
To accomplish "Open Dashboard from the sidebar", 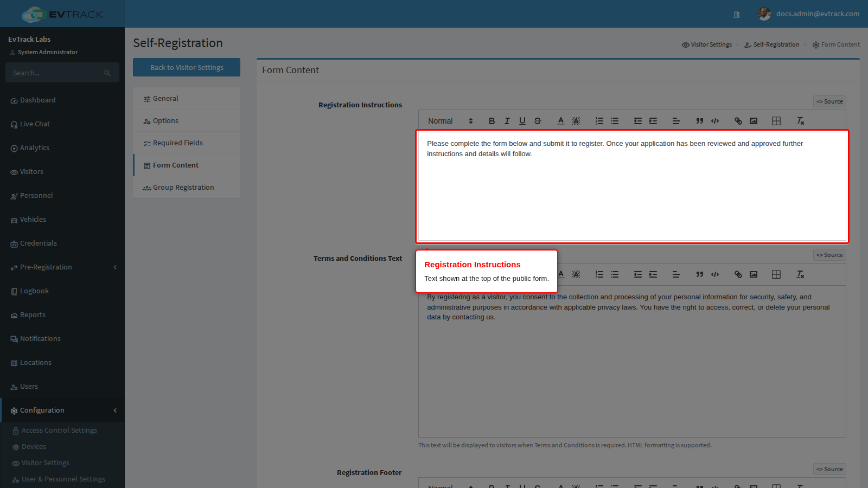I will 62,100.
